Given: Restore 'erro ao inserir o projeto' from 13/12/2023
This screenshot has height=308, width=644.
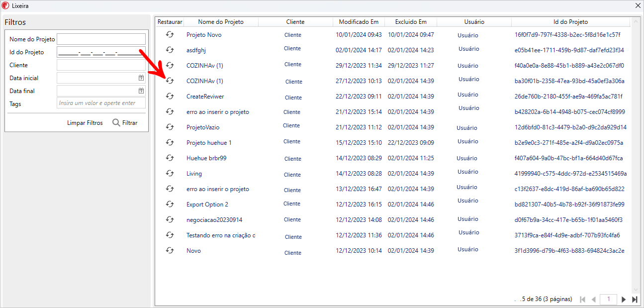Looking at the screenshot, I should (170, 189).
